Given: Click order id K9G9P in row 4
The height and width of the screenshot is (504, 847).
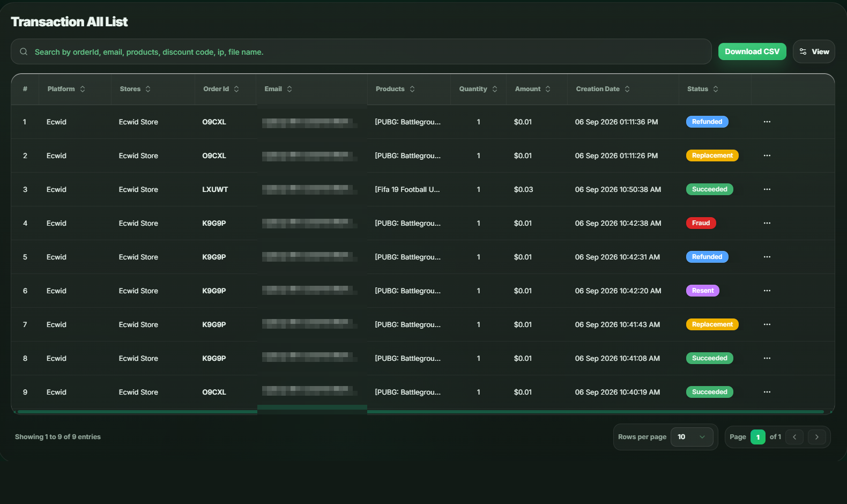Looking at the screenshot, I should point(214,223).
